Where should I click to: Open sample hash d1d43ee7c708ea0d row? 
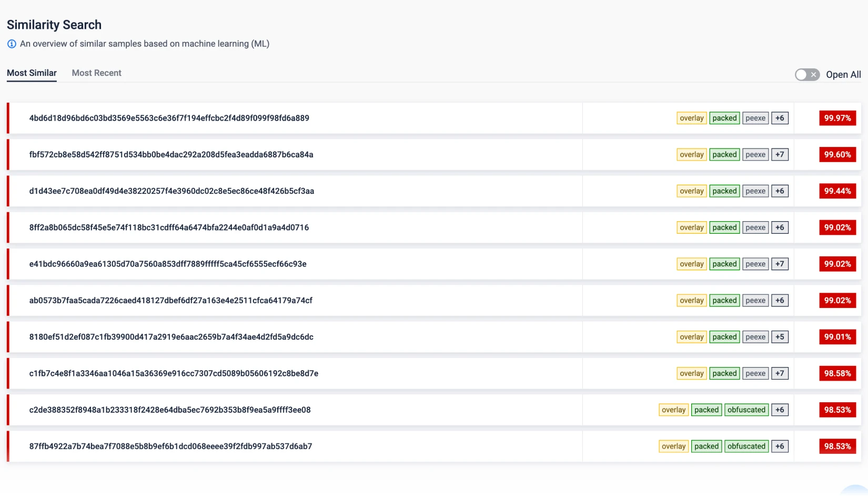coord(171,191)
